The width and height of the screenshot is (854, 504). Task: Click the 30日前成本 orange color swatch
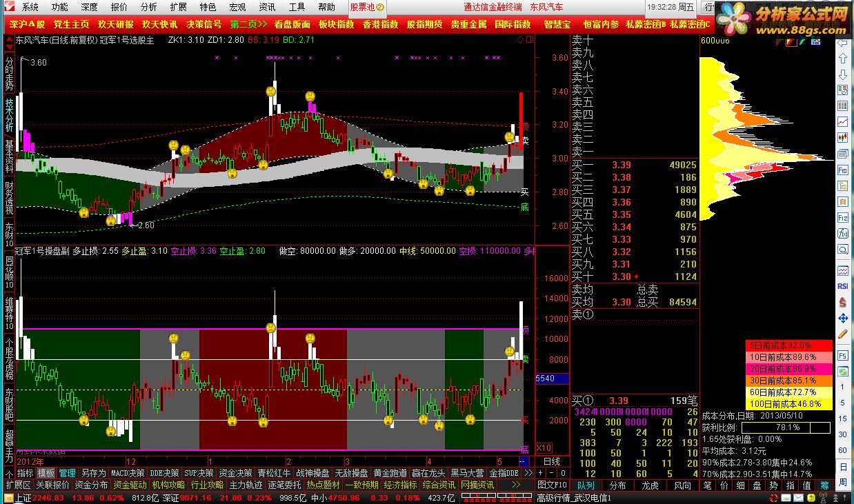[x=790, y=380]
